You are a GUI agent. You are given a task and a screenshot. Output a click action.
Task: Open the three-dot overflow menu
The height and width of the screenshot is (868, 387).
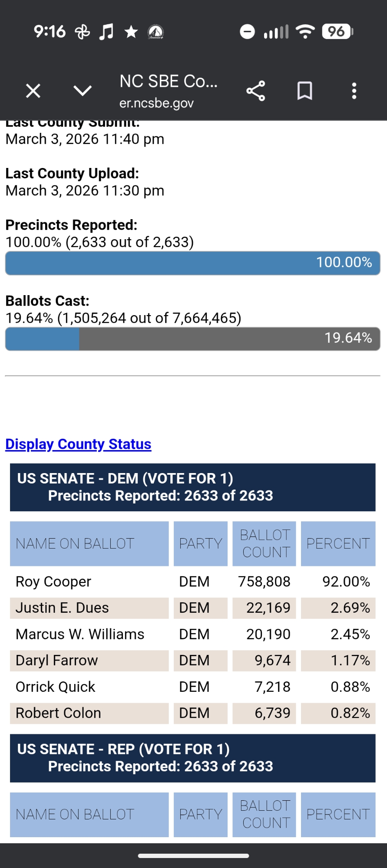click(354, 91)
